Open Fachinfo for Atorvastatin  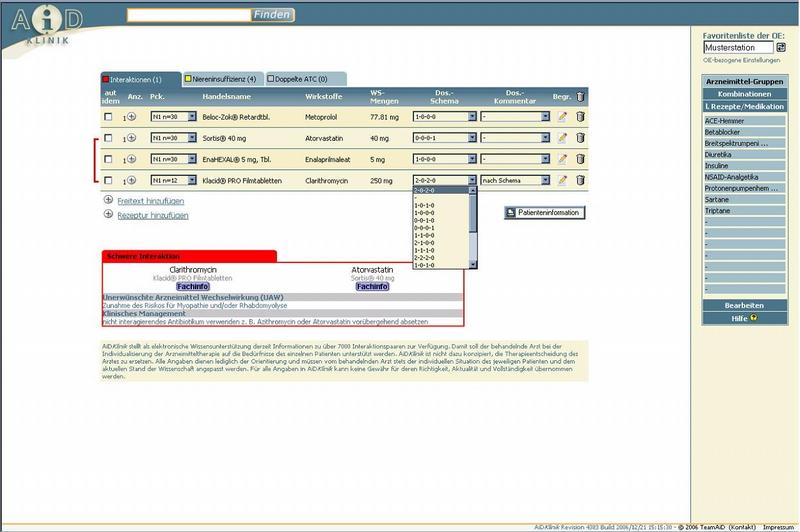tap(372, 287)
